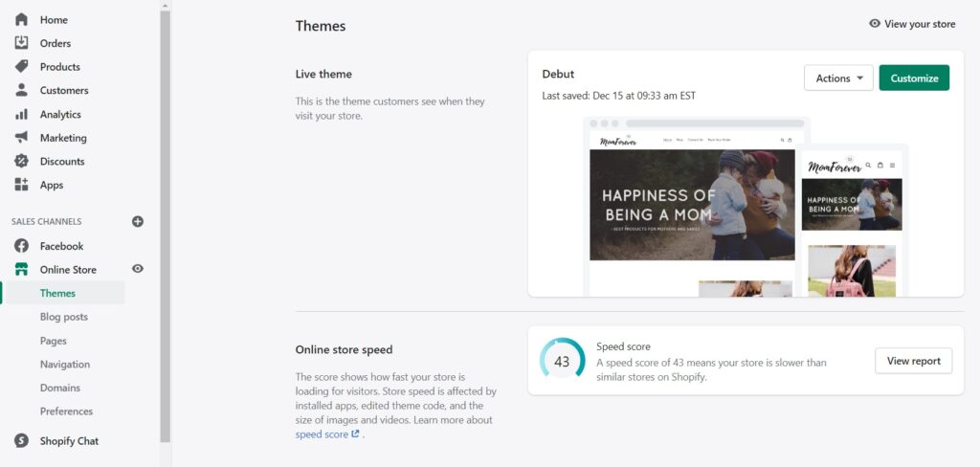Open Blog posts in sidebar

tap(64, 317)
